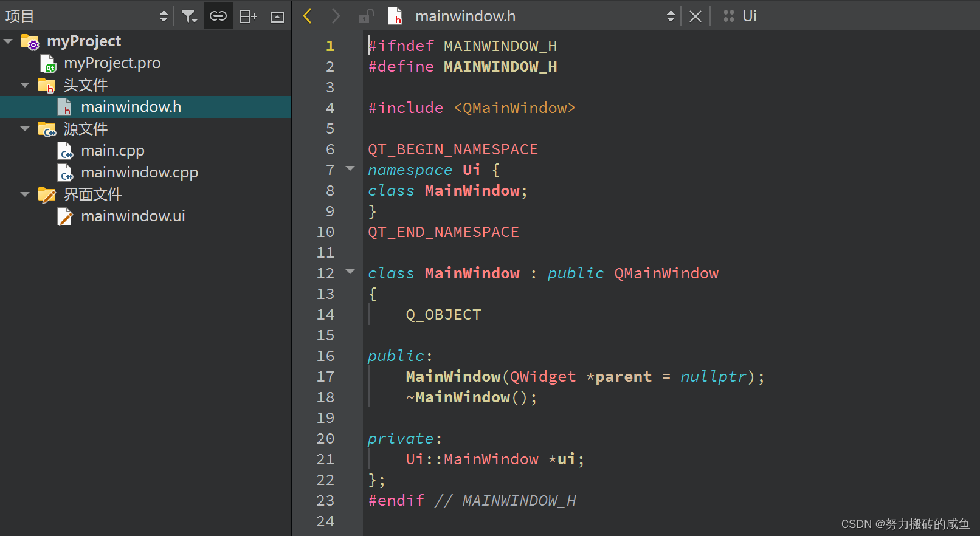Image resolution: width=980 pixels, height=536 pixels.
Task: Click nullptr in the constructor declaration
Action: point(713,377)
